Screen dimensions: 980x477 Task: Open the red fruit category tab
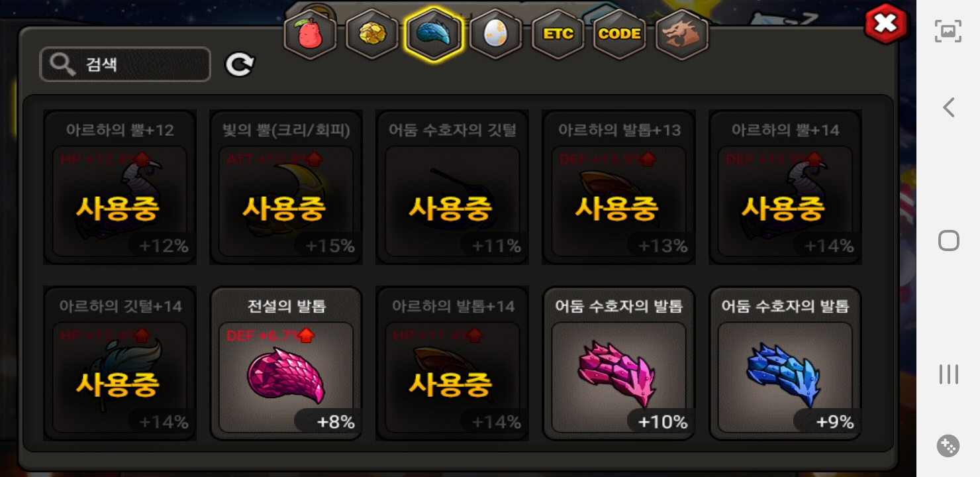310,34
